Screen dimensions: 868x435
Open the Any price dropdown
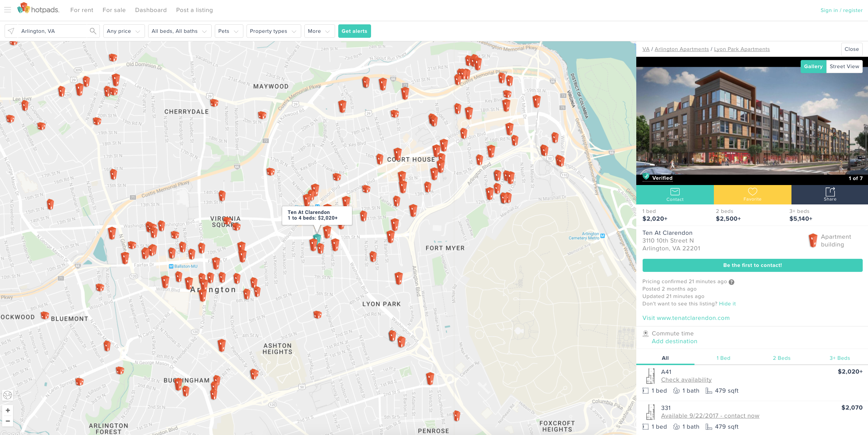pos(124,31)
